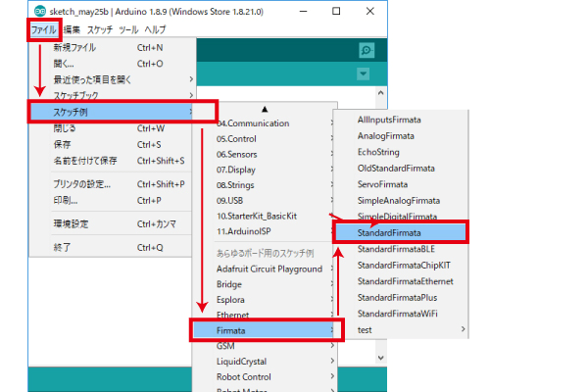
Task: Open the StandardFirmataPlus example
Action: pos(401,298)
